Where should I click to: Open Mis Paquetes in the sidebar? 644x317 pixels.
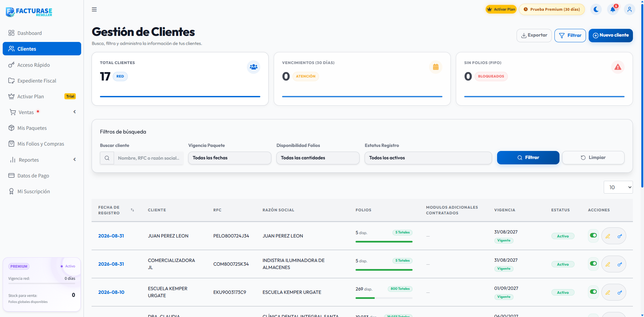(x=42, y=128)
